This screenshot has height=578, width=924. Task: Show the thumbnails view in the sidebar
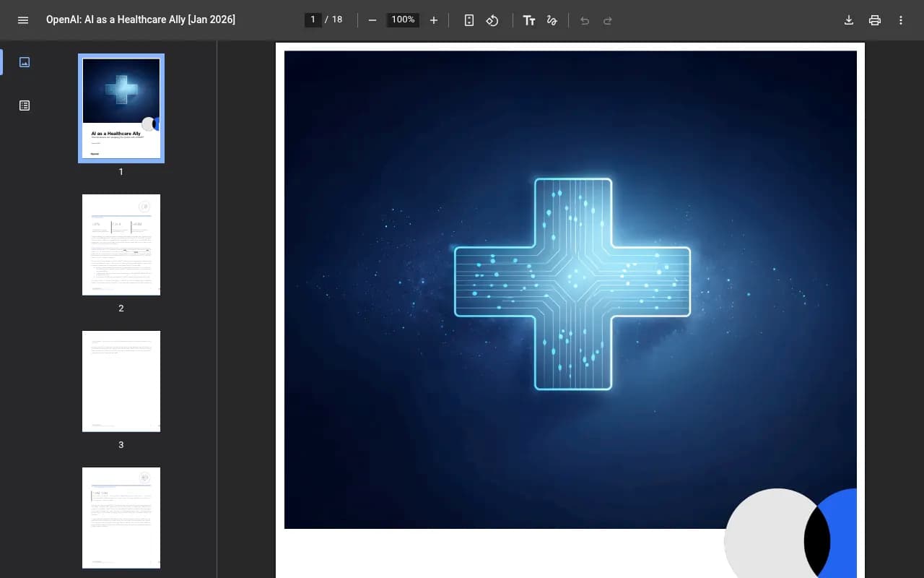[x=25, y=62]
